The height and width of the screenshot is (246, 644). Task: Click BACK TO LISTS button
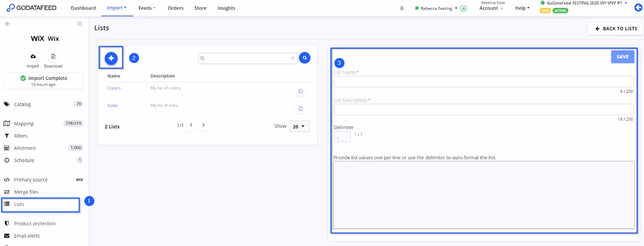[x=615, y=29]
